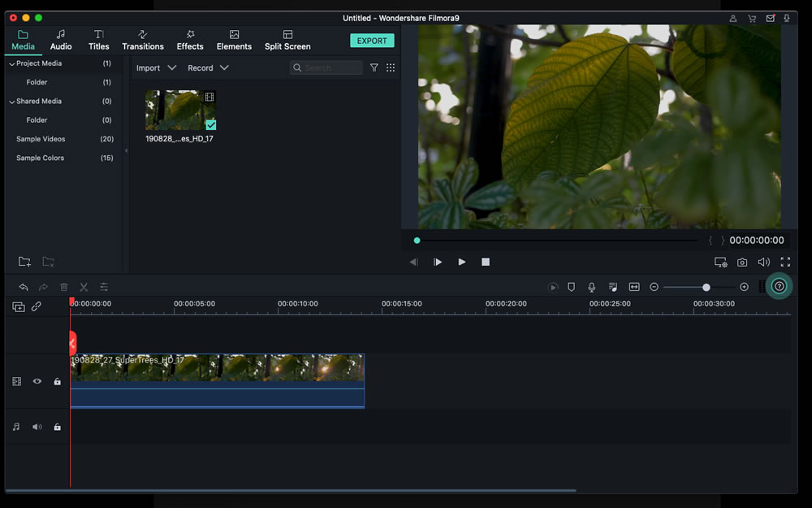Open the Audio tab
The image size is (812, 508).
[x=61, y=40]
